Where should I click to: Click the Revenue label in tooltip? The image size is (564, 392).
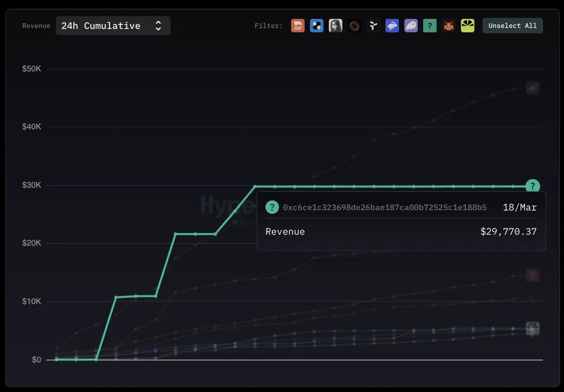coord(285,231)
